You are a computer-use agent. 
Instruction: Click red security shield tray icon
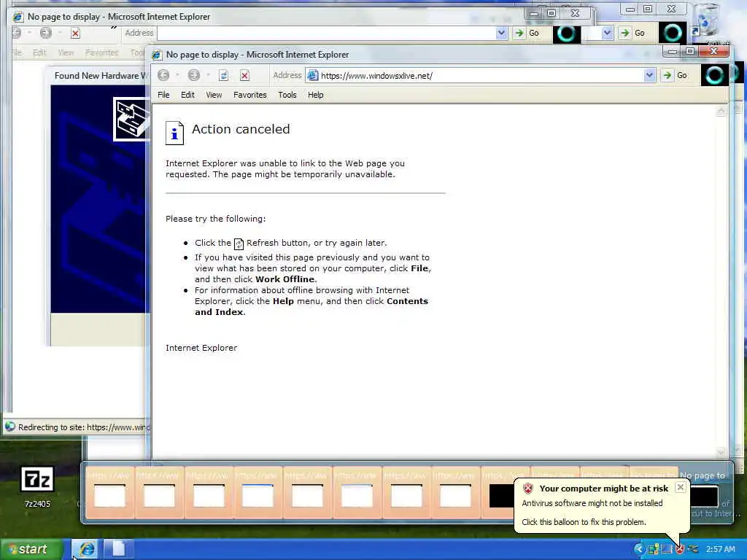coord(680,549)
